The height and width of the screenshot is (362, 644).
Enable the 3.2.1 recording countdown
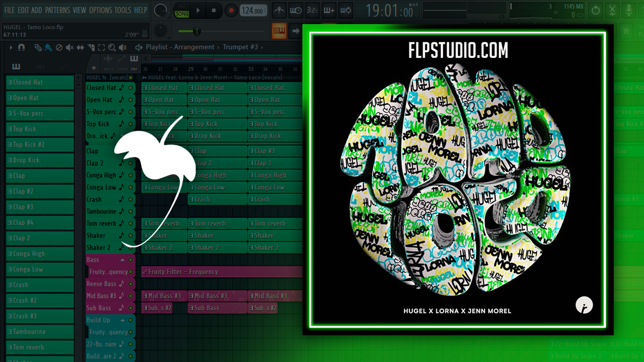(311, 10)
